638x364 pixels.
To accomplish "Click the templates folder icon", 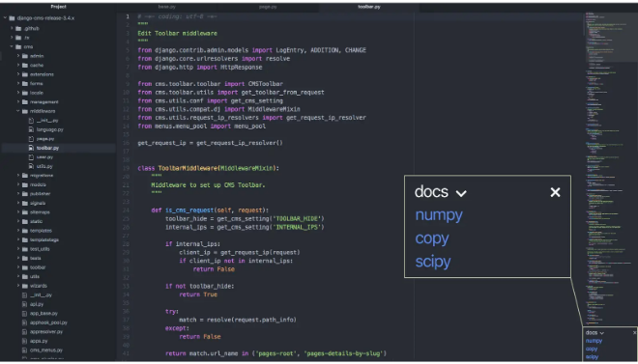I will 25,231.
